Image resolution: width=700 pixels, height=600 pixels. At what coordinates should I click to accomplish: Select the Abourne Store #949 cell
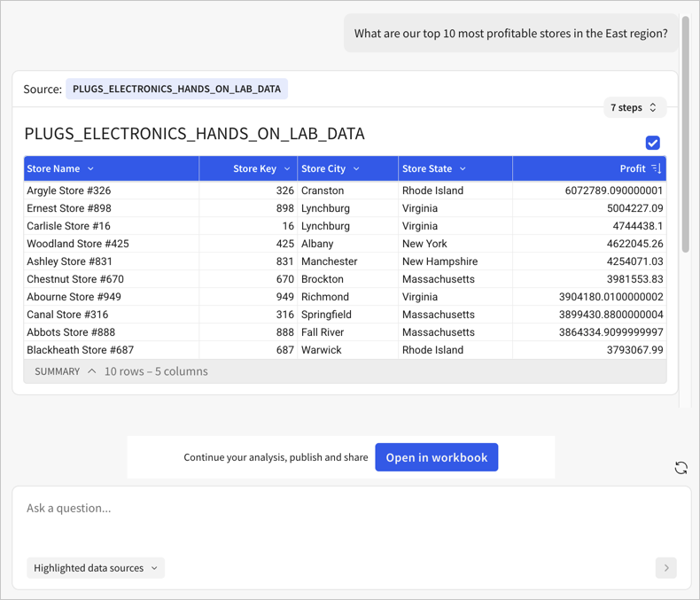coord(111,297)
